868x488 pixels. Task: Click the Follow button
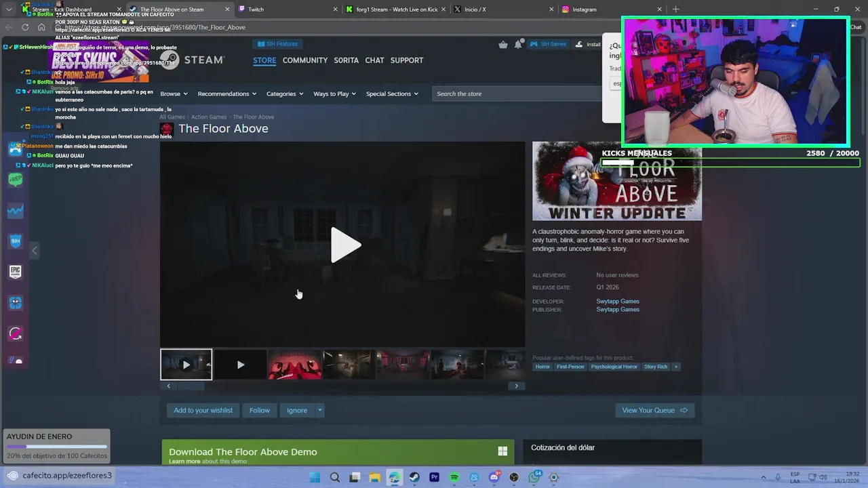tap(260, 410)
